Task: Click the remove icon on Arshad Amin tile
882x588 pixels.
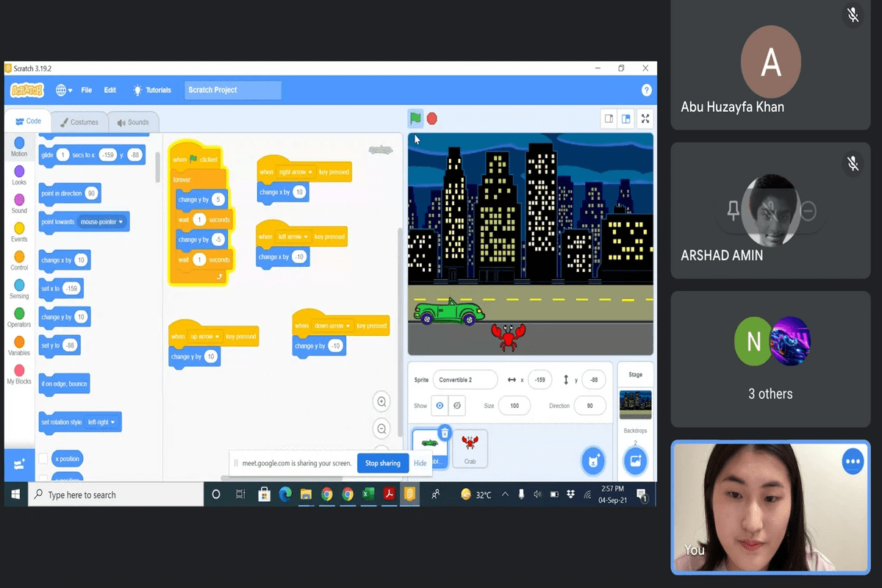Action: (808, 212)
